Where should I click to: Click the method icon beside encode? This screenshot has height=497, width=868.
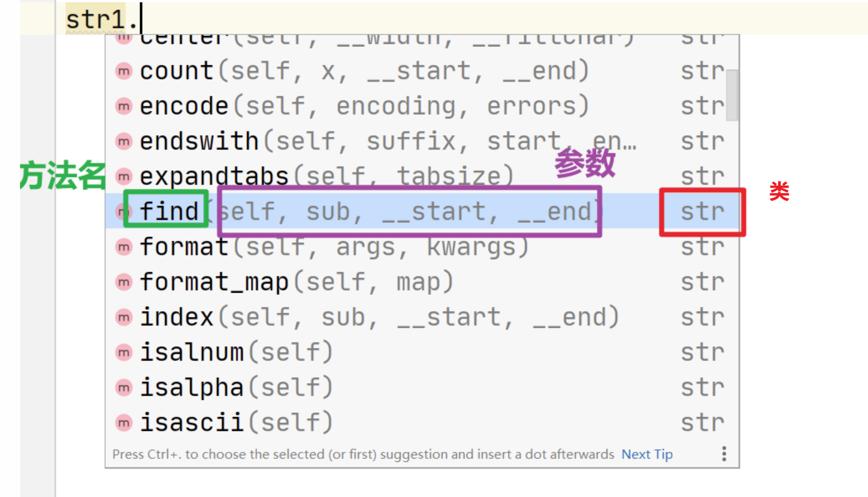tap(123, 107)
